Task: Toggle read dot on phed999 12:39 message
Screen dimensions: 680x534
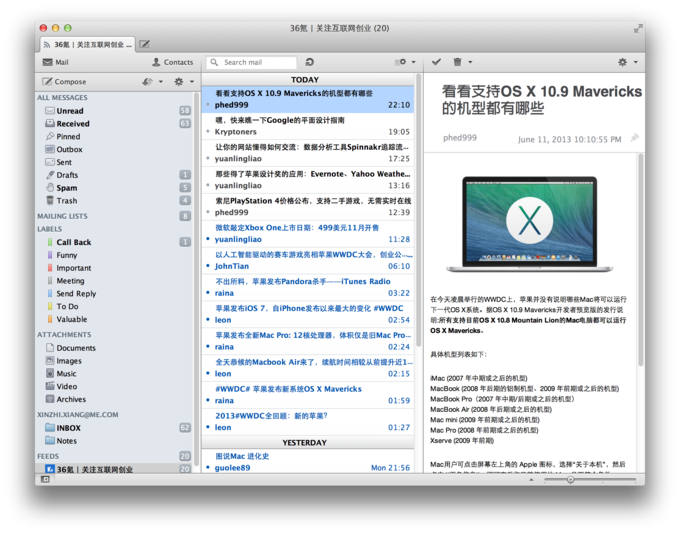Action: tap(208, 212)
